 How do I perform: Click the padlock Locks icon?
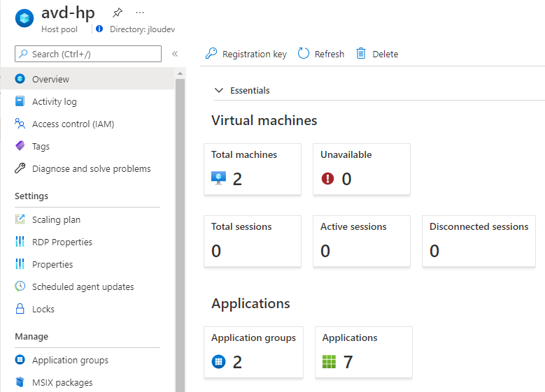20,309
